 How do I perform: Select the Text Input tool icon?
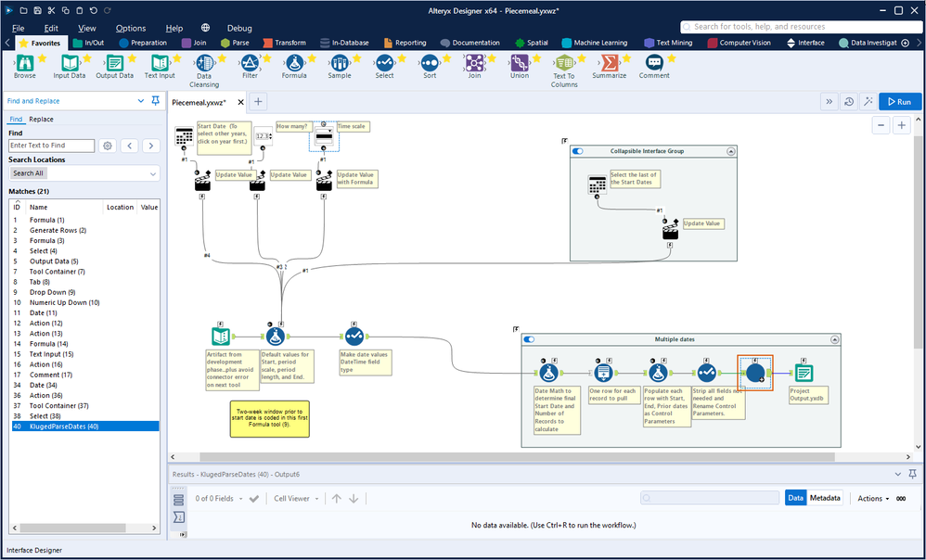point(160,64)
